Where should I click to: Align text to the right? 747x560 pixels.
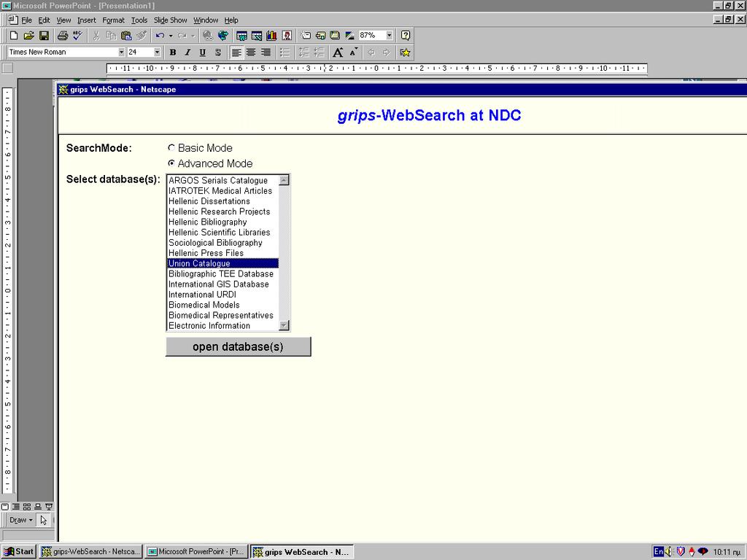pyautogui.click(x=266, y=52)
